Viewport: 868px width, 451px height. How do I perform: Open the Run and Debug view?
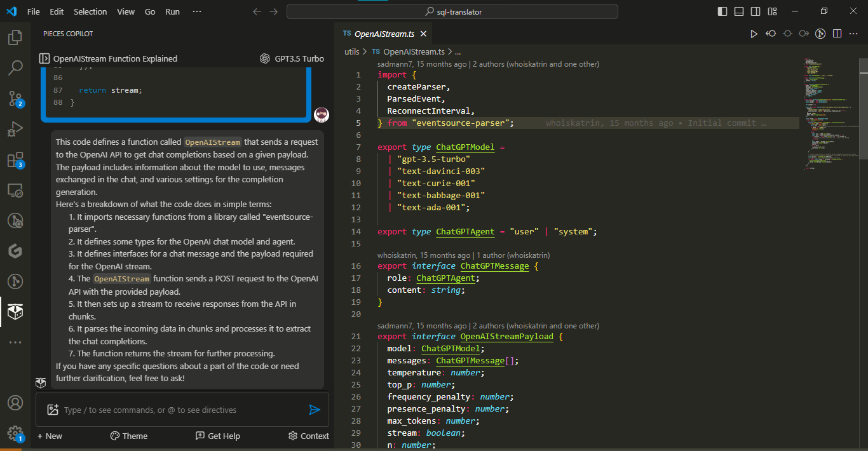(15, 129)
